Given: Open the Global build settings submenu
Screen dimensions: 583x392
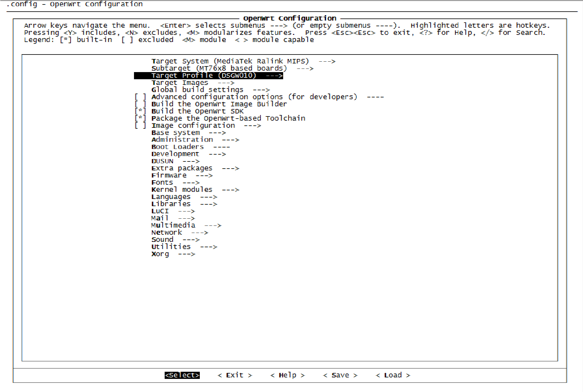Looking at the screenshot, I should pyautogui.click(x=211, y=90).
